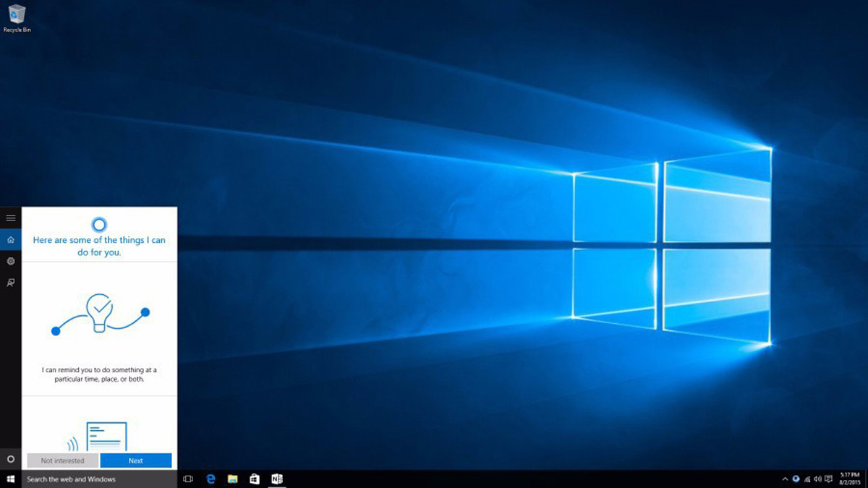Click the reminder lightbulb illustration
Image resolution: width=868 pixels, height=488 pixels.
(100, 313)
